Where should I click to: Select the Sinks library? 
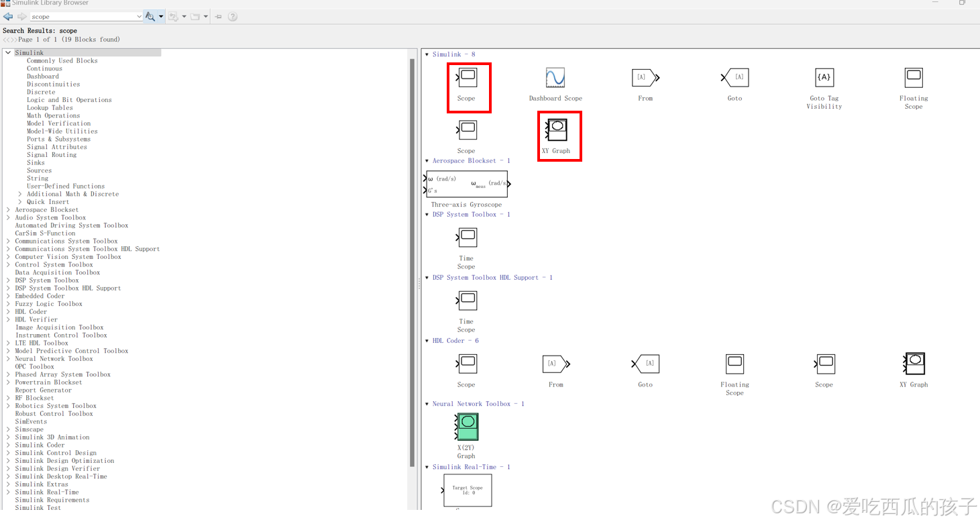coord(36,162)
